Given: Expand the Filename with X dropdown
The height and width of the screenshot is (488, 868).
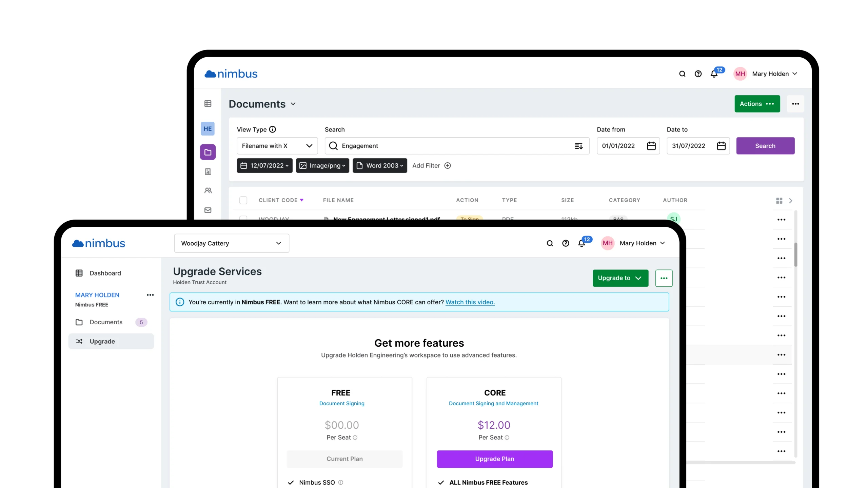Looking at the screenshot, I should click(277, 146).
